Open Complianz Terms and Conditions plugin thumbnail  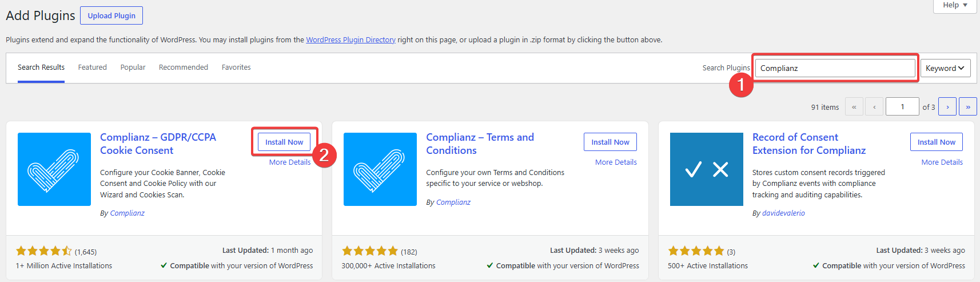pyautogui.click(x=380, y=169)
